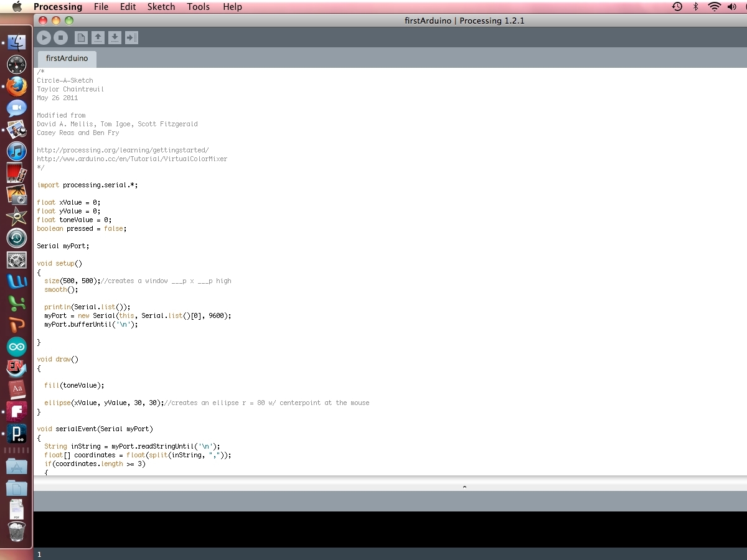The image size is (747, 560).
Task: Open Finder from the dock
Action: pyautogui.click(x=17, y=42)
